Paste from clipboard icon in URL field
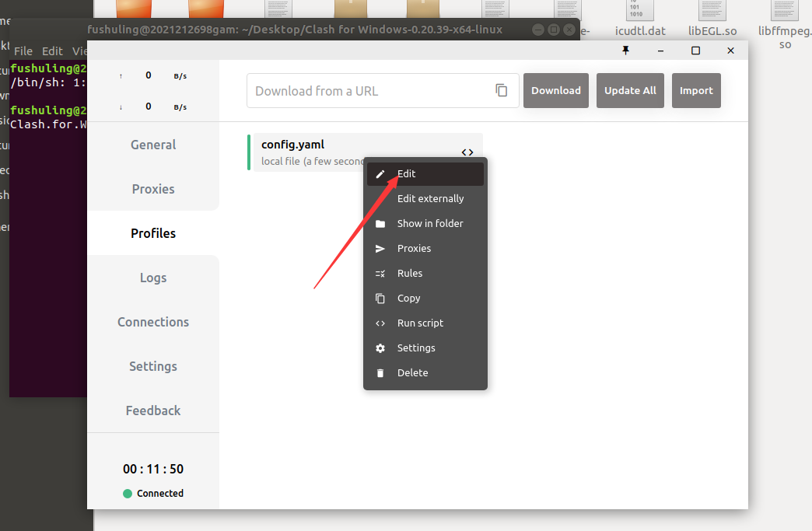This screenshot has width=812, height=531. point(502,90)
